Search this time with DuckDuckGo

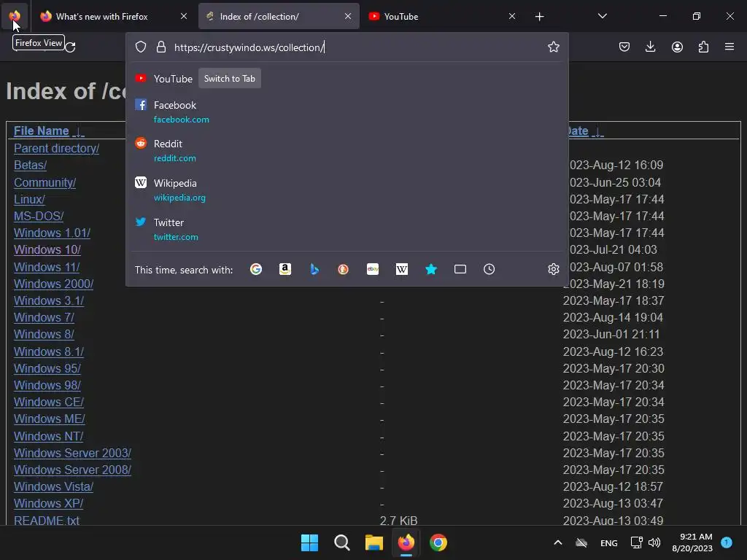coord(343,269)
